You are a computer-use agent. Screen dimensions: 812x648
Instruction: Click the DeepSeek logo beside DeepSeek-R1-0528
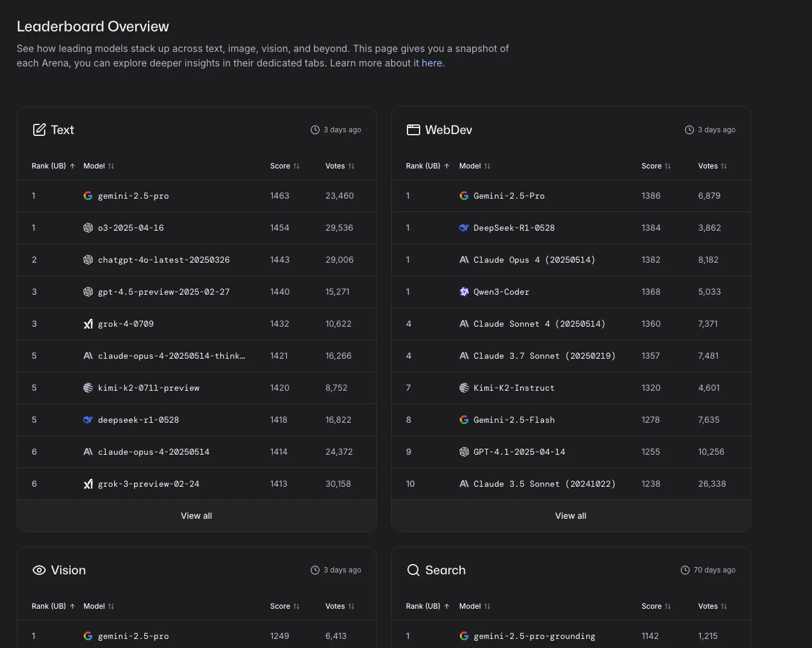[464, 228]
